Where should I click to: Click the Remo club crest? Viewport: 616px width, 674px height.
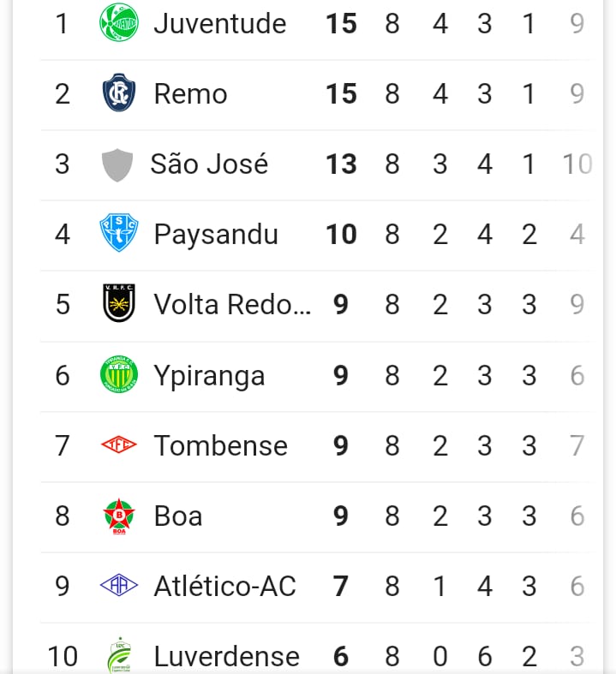coord(118,93)
